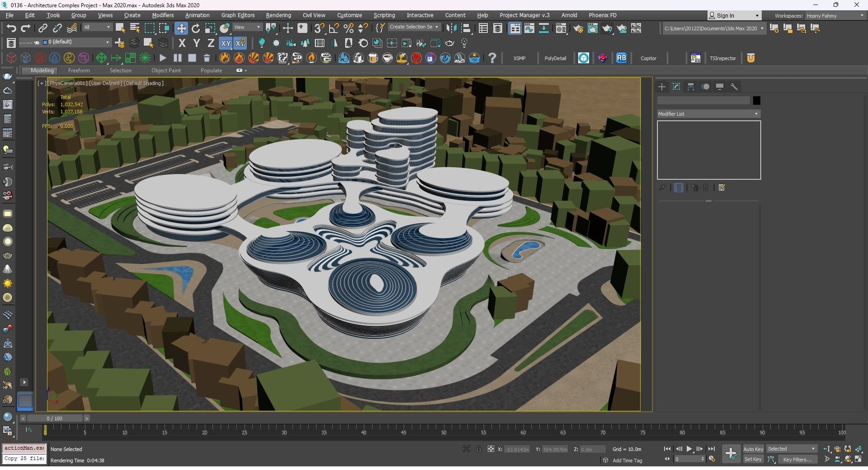Screen dimensions: 868x470
Task: Open the Phoenix FD menu
Action: coord(602,15)
